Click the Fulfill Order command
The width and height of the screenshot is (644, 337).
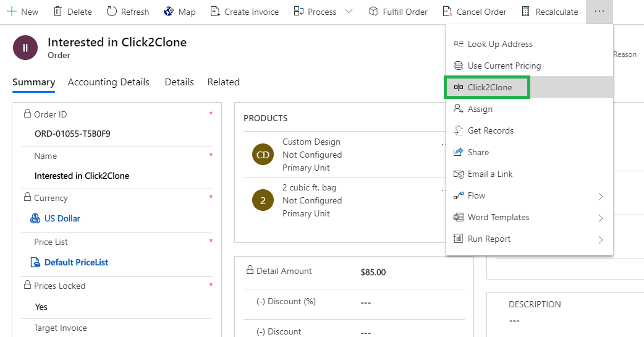click(x=398, y=12)
